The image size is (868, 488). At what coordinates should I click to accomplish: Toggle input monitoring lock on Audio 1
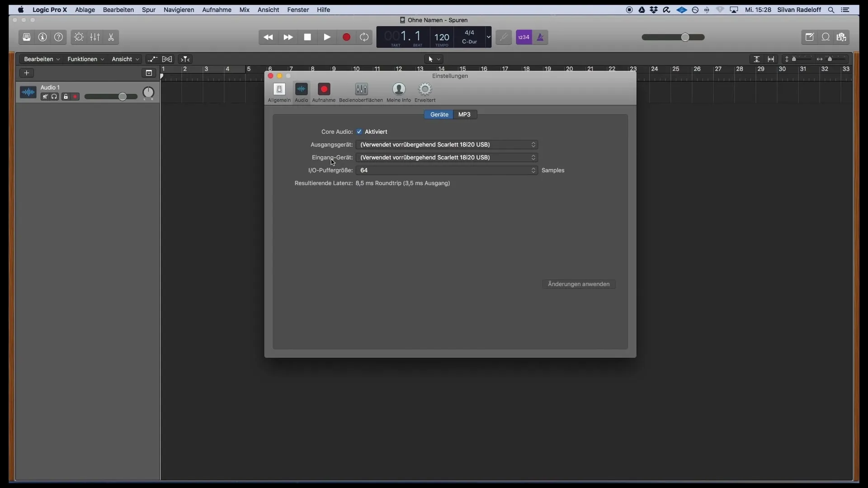click(66, 97)
